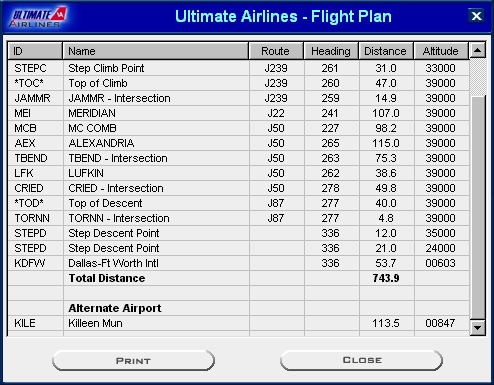Screen dimensions: 494x385
Task: Select the Top of Climb row
Action: coord(238,83)
